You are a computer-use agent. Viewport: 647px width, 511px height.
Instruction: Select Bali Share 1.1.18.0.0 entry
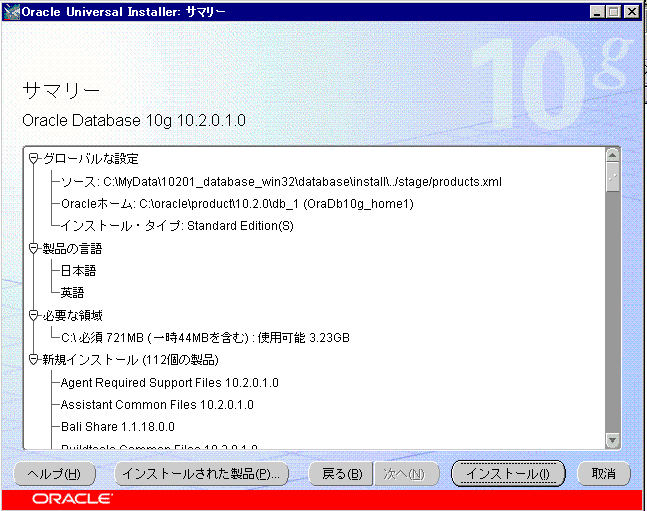[x=118, y=427]
